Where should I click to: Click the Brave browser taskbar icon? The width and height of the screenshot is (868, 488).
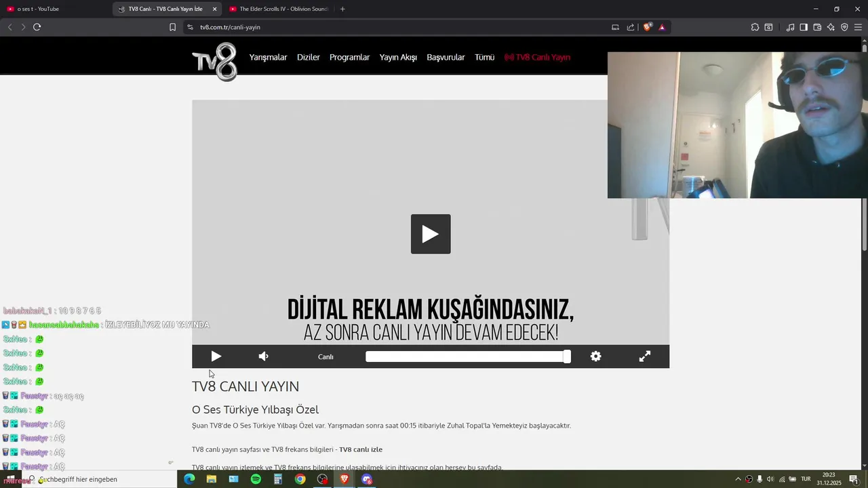pyautogui.click(x=344, y=479)
